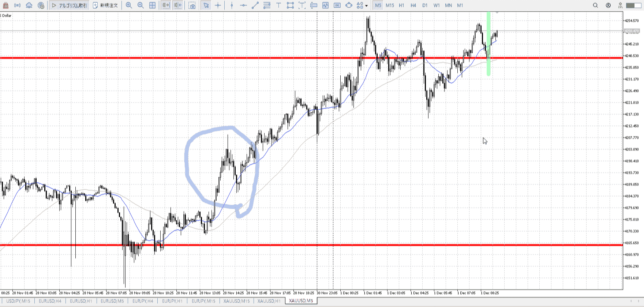Switch to the XAUUSD,H1 chart tab
Image resolution: width=644 pixels, height=307 pixels.
pyautogui.click(x=269, y=301)
